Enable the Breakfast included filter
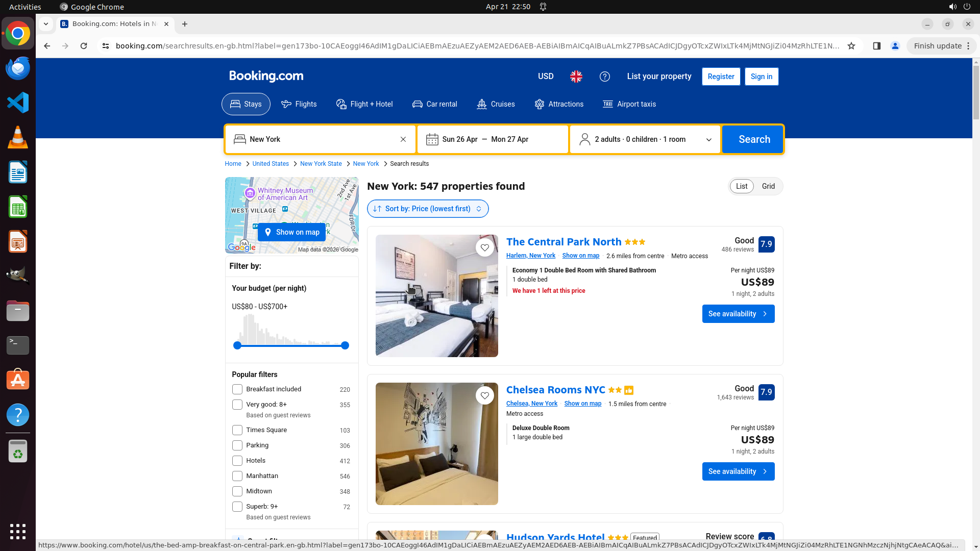 tap(237, 389)
